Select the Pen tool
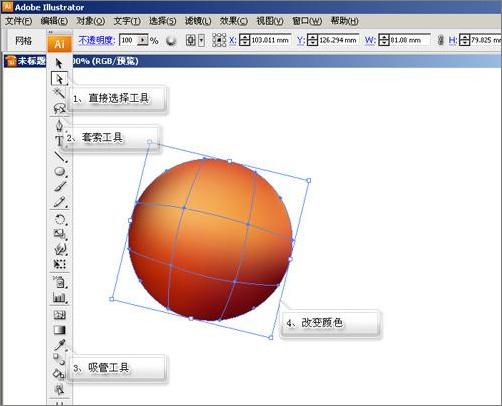502x406 pixels. point(59,126)
